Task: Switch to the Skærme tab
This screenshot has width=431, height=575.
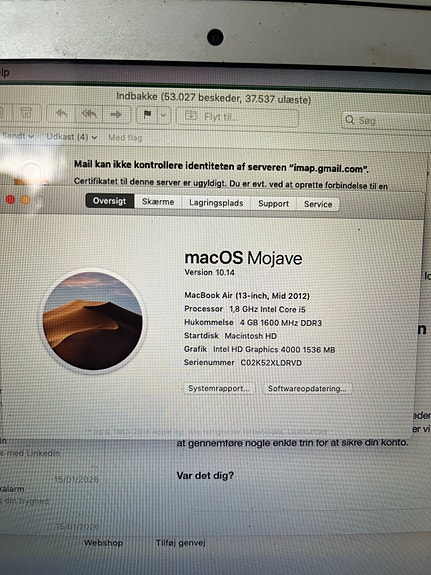Action: (x=158, y=202)
